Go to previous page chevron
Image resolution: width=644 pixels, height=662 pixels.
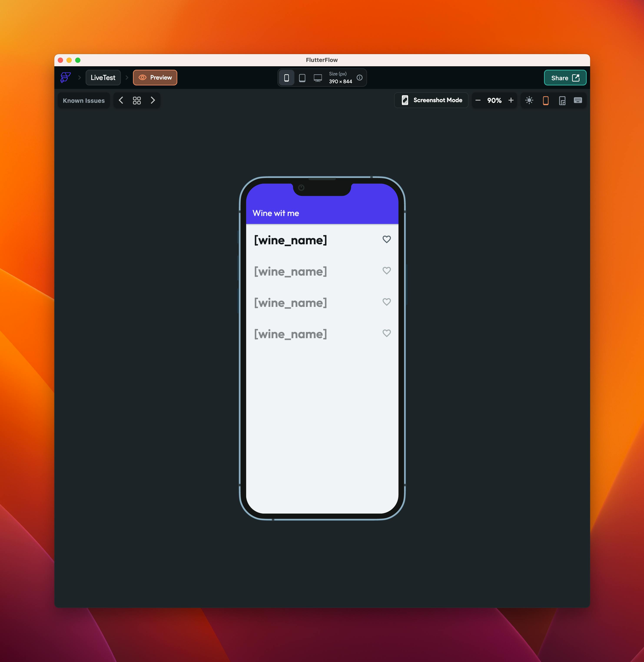click(x=121, y=100)
